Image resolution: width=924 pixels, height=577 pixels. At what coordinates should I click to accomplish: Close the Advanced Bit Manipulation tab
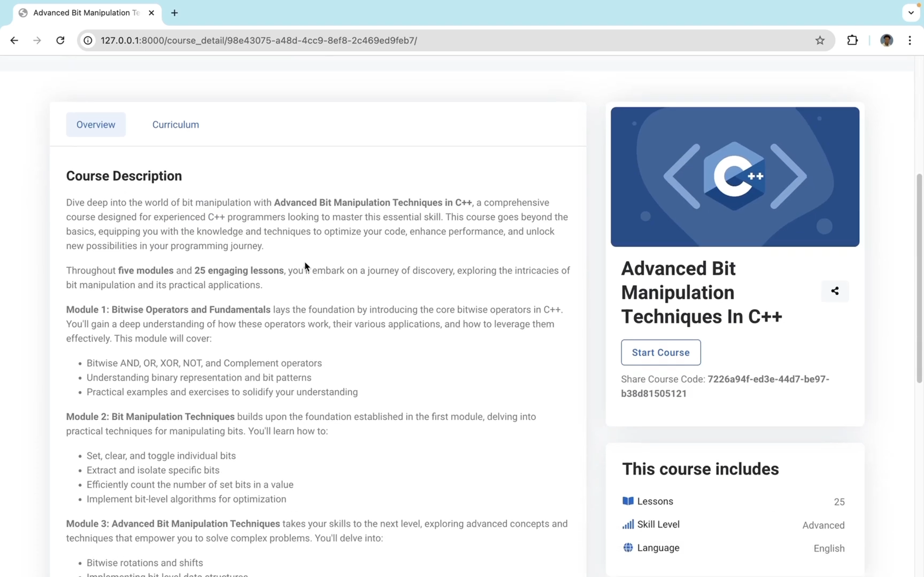[151, 13]
